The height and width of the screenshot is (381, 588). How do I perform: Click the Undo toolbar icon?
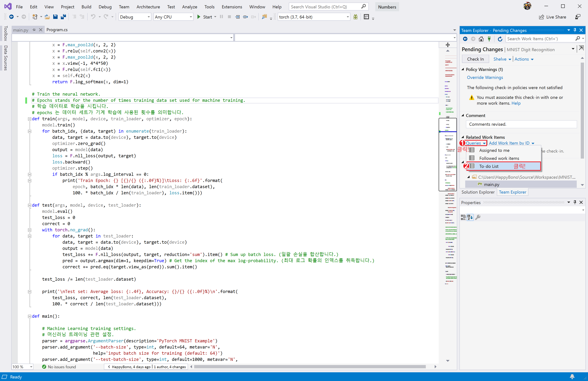(x=93, y=17)
